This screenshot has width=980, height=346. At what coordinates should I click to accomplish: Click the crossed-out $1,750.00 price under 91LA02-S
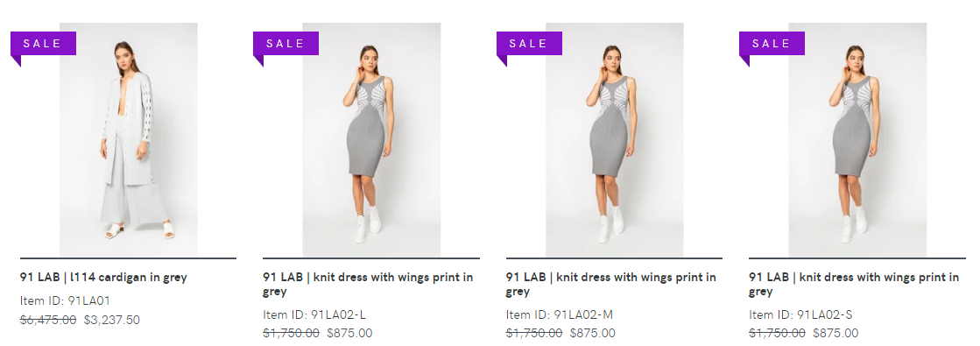pyautogui.click(x=778, y=333)
